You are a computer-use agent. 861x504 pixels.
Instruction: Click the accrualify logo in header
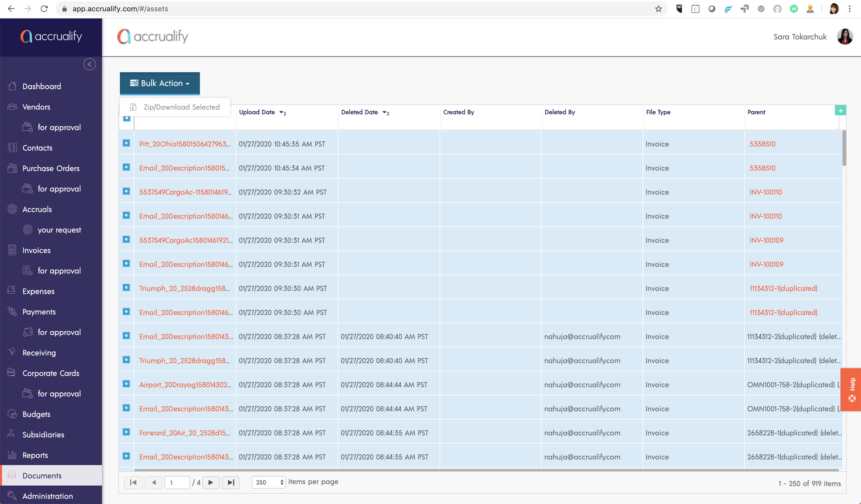152,36
